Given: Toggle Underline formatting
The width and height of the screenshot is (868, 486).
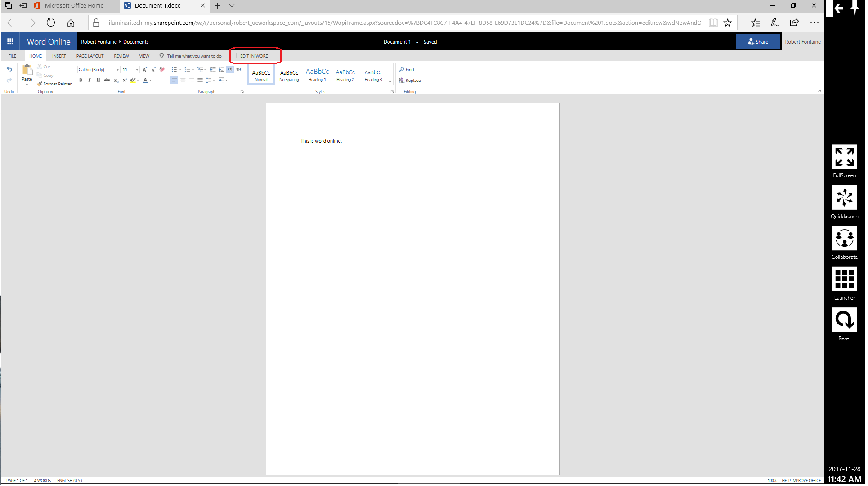Looking at the screenshot, I should click(98, 80).
